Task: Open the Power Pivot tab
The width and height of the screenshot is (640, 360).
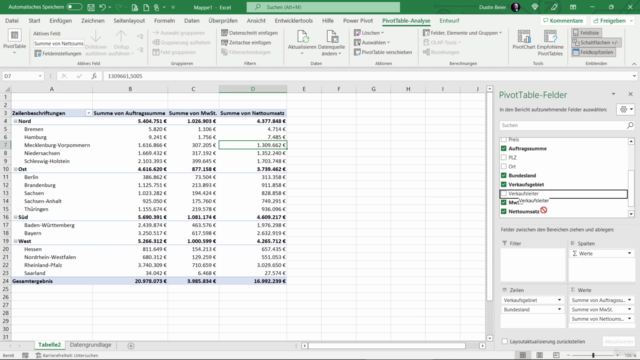Action: [358, 20]
